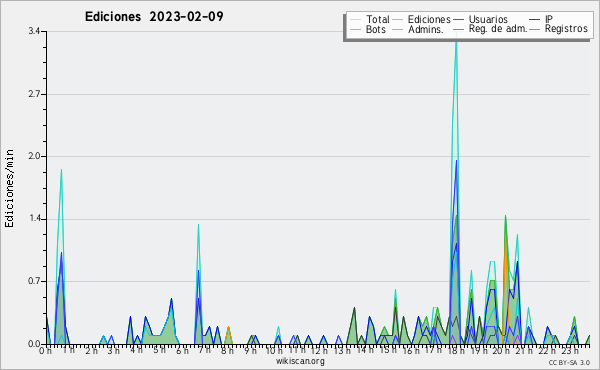Click the "0 h" x-axis label

(x=45, y=351)
